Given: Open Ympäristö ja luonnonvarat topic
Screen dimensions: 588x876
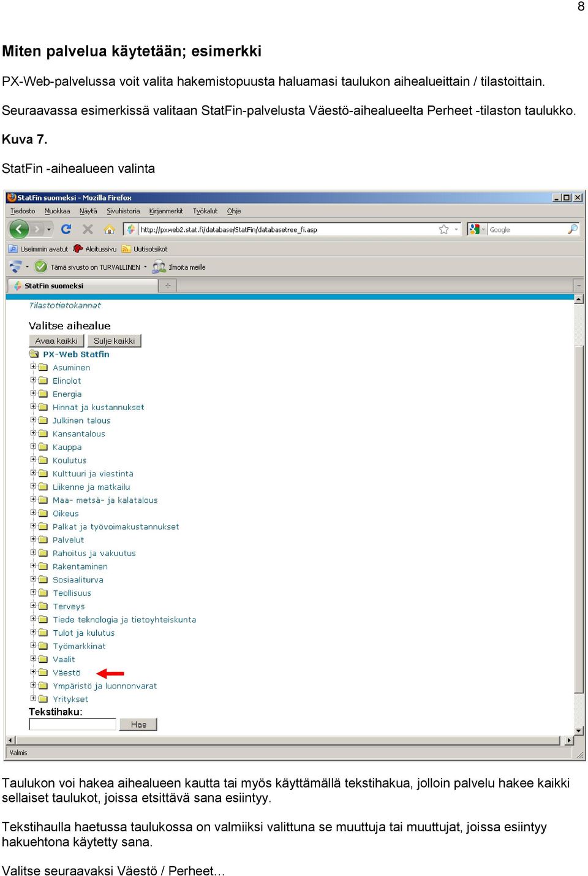Looking at the screenshot, I should [x=105, y=686].
